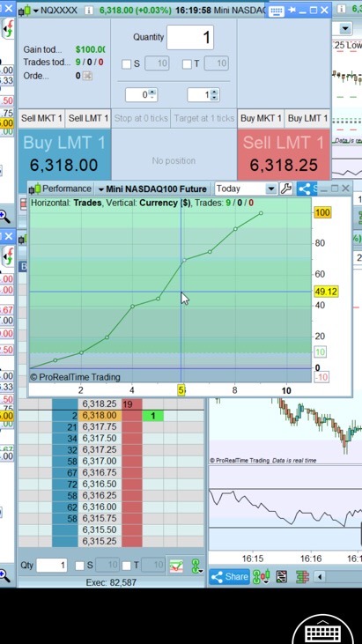Open the info icon next to NQXXXX

coord(88,11)
